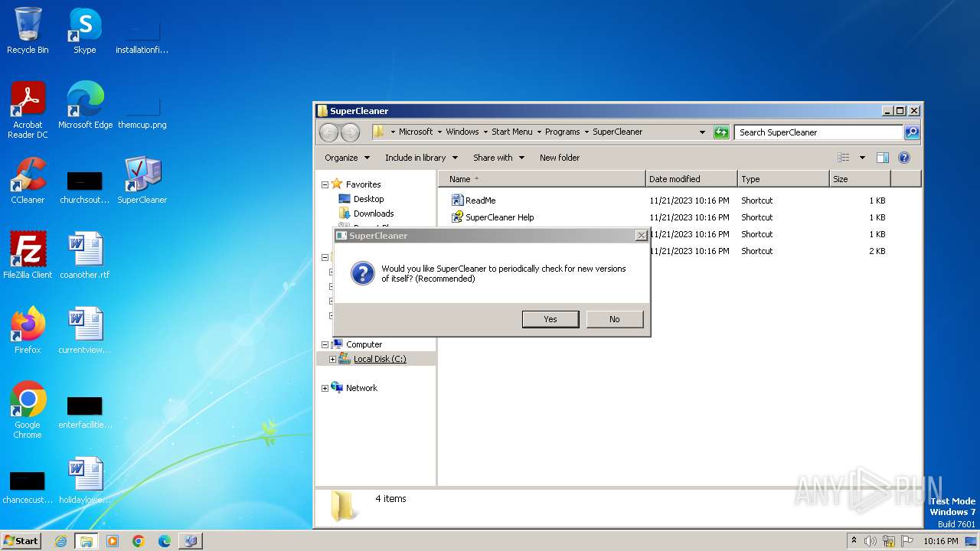Open Action Center flag tray icon
The width and height of the screenshot is (980, 551).
[906, 541]
